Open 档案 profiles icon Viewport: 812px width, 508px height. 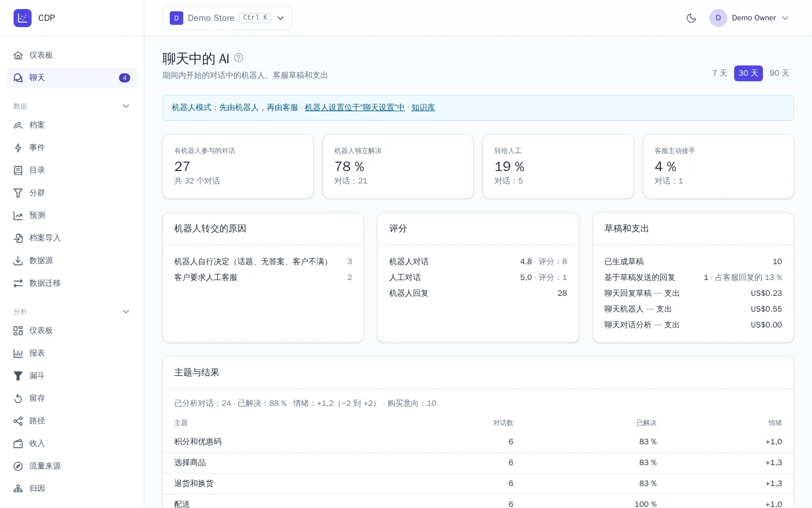(x=18, y=125)
